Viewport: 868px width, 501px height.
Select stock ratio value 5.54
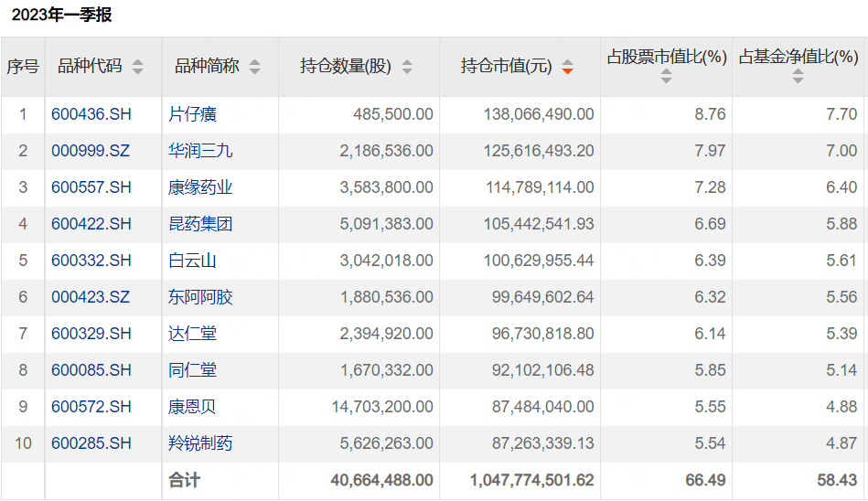(711, 442)
